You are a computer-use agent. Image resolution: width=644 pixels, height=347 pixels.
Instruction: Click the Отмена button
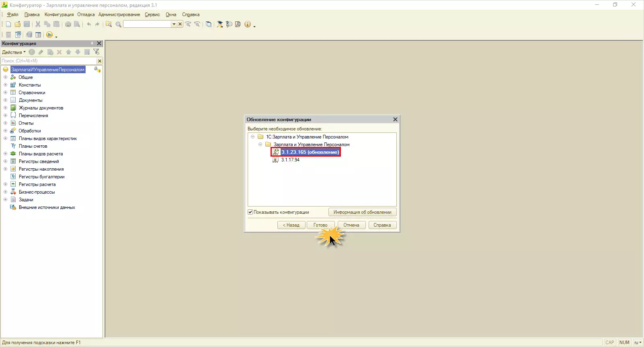point(351,225)
